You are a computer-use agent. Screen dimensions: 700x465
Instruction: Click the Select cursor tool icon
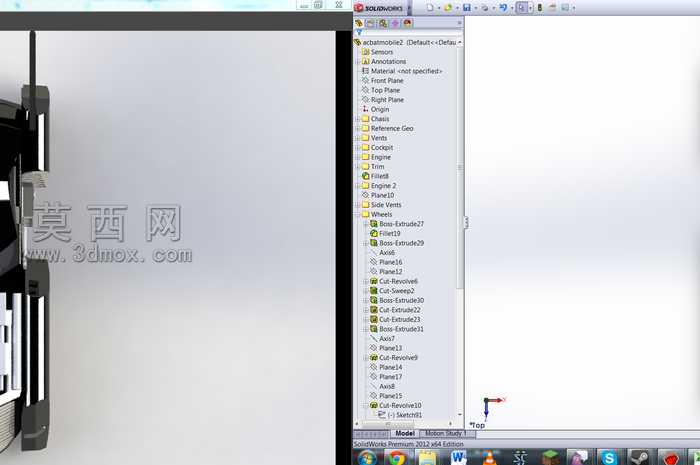click(521, 8)
